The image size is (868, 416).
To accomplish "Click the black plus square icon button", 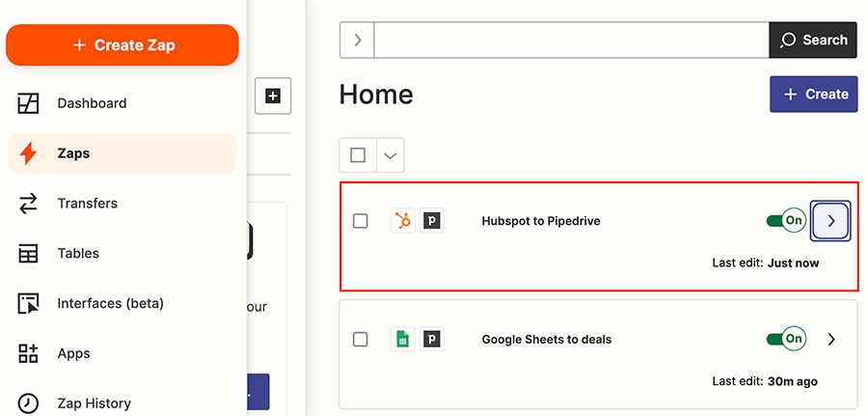I will (x=273, y=96).
